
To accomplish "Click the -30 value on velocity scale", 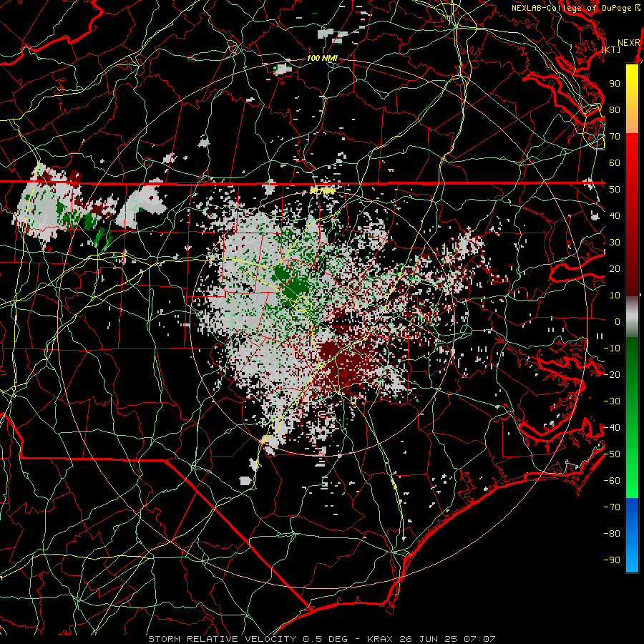I will (612, 401).
